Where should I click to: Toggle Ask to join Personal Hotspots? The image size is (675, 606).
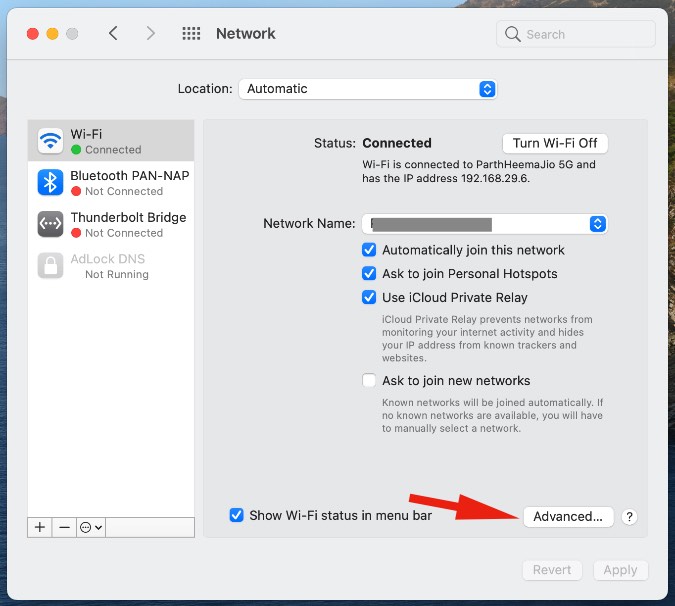370,274
